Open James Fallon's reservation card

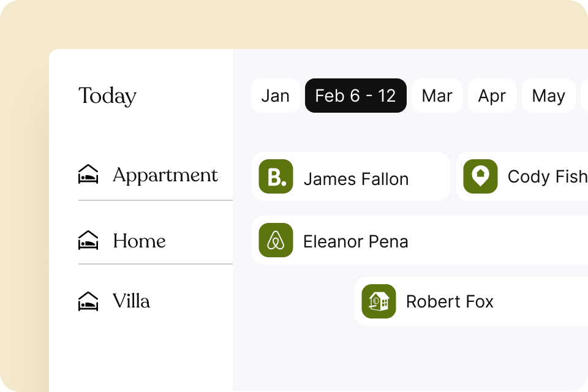click(x=350, y=176)
